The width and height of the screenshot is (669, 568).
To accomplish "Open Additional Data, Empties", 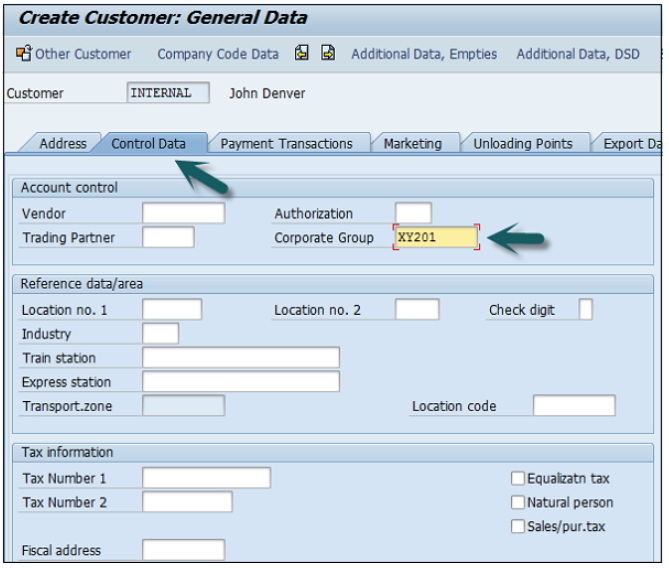I will (424, 54).
